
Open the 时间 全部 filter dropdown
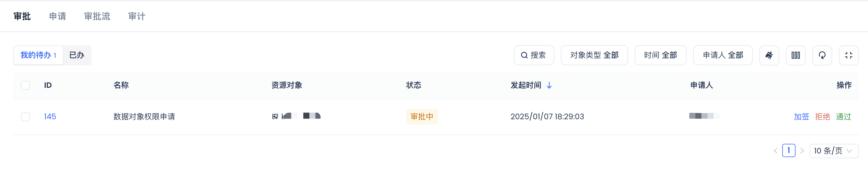pos(660,55)
